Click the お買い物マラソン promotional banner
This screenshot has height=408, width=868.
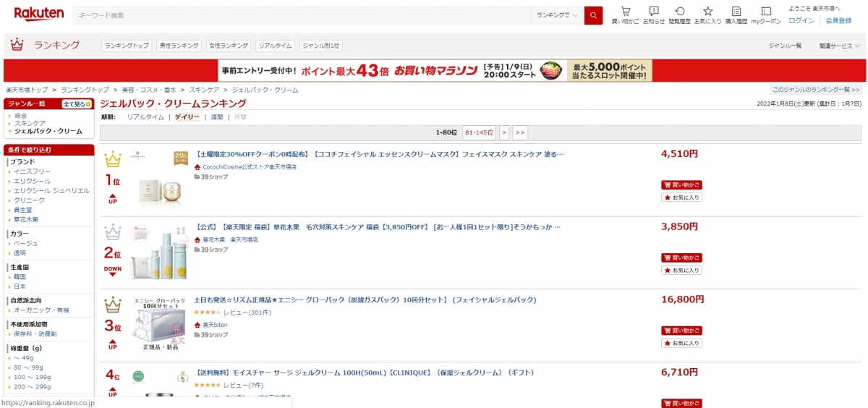point(436,70)
